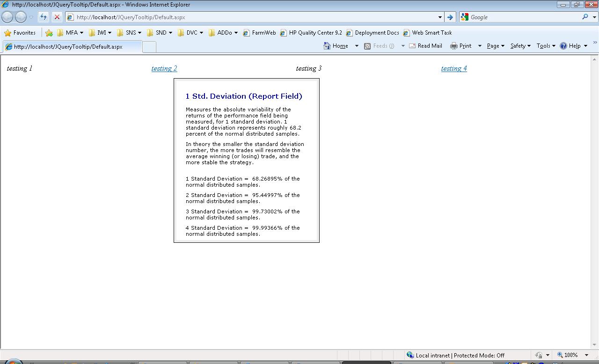Open the address bar history dropdown
599x364 pixels.
440,17
